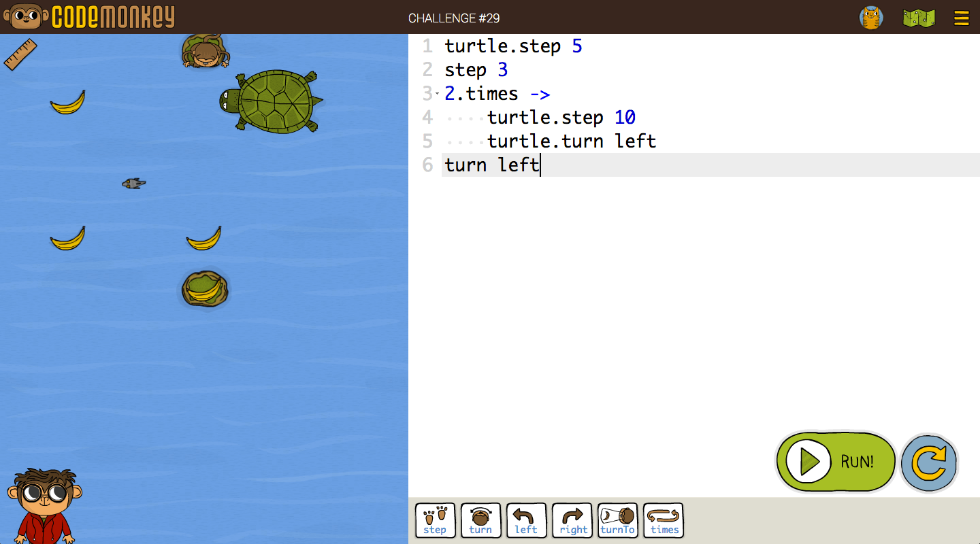980x544 pixels.
Task: Insert the turnTo command block
Action: (617, 520)
